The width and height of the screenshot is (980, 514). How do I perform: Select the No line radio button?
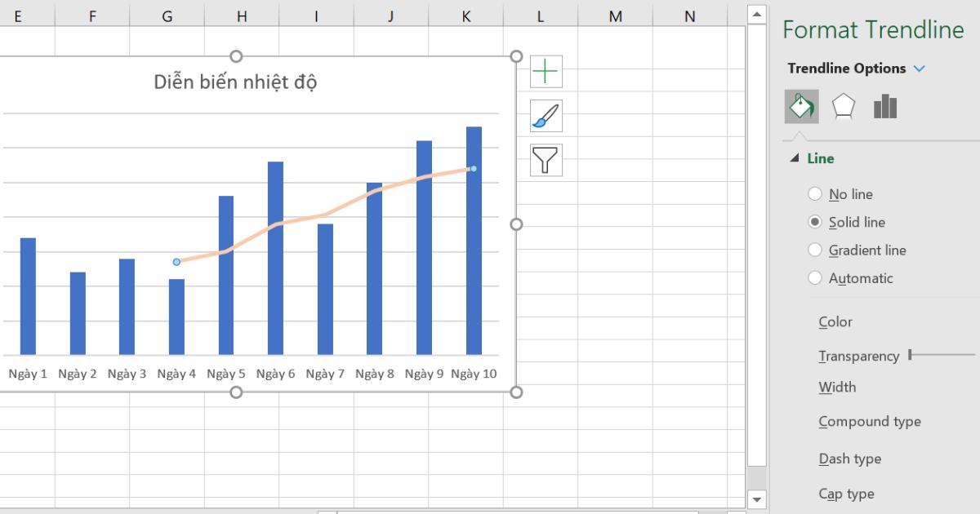point(814,194)
